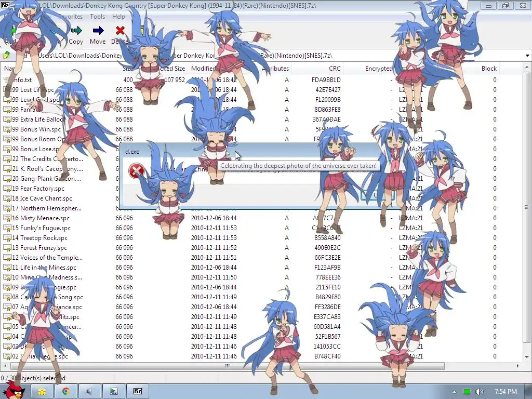This screenshot has height=399, width=532.
Task: Click CRC value 490E0E2C
Action: pyautogui.click(x=327, y=247)
